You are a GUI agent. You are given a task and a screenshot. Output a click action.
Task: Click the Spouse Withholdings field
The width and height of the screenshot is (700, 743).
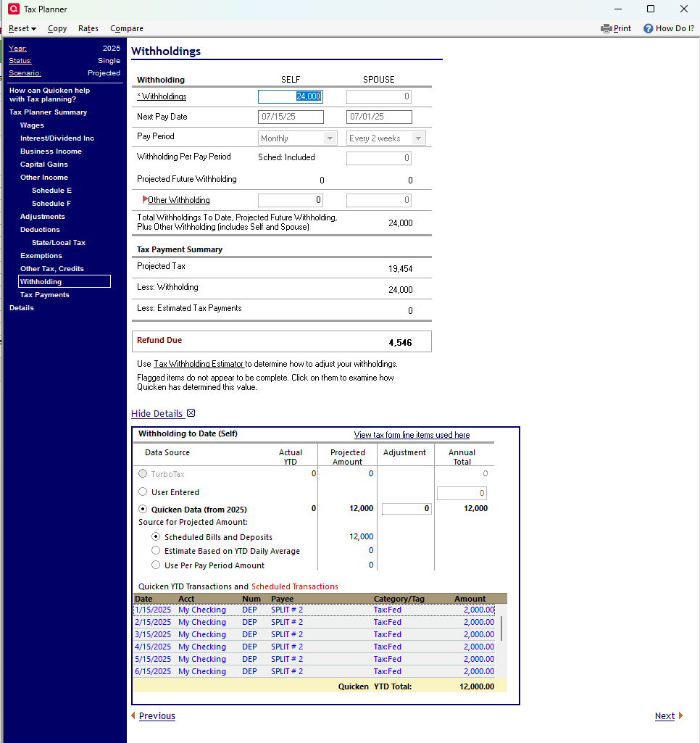(x=379, y=96)
